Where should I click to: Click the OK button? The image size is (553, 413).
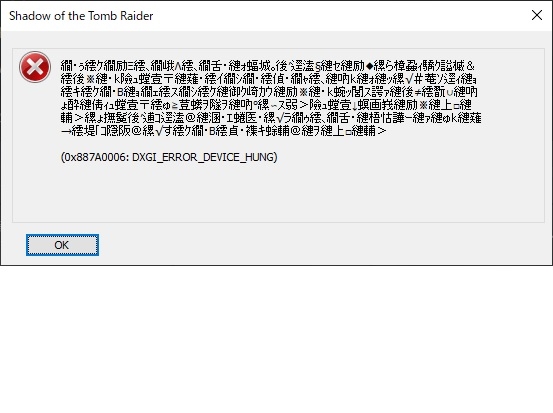coord(62,245)
